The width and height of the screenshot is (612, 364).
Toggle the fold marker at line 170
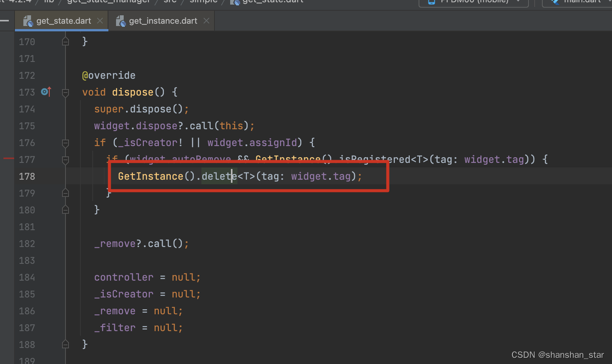tap(66, 42)
